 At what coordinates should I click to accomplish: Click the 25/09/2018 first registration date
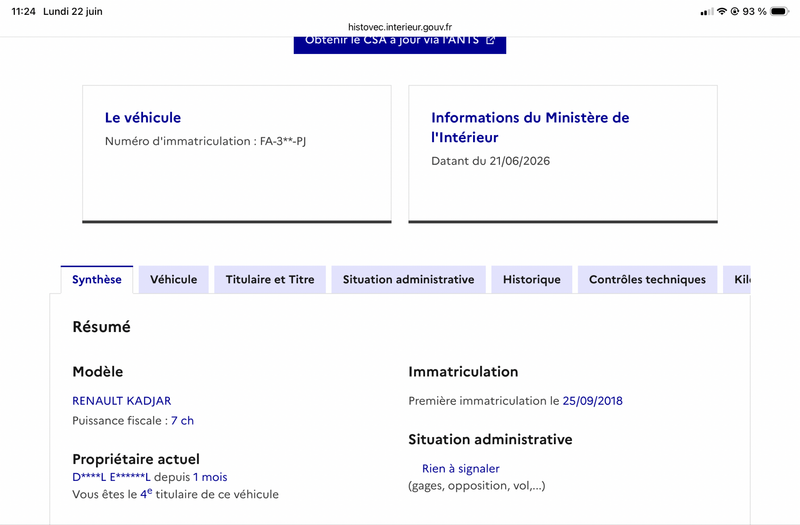(x=592, y=401)
